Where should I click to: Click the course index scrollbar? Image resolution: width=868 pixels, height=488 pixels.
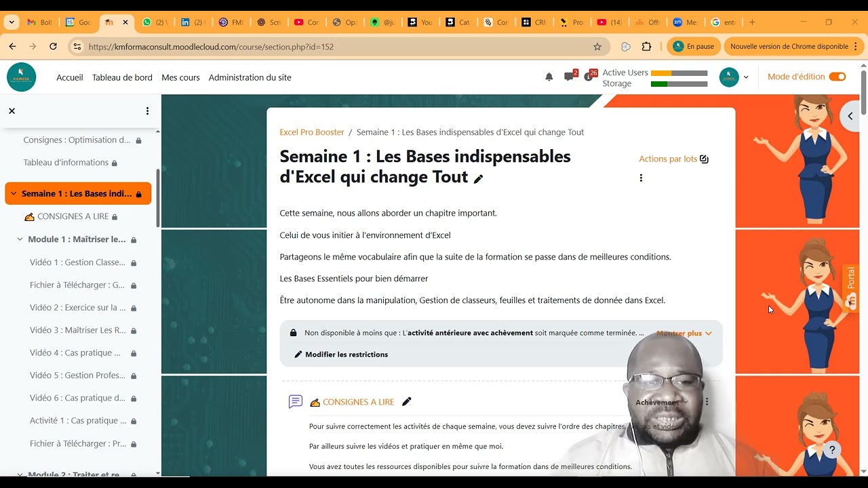(x=158, y=197)
